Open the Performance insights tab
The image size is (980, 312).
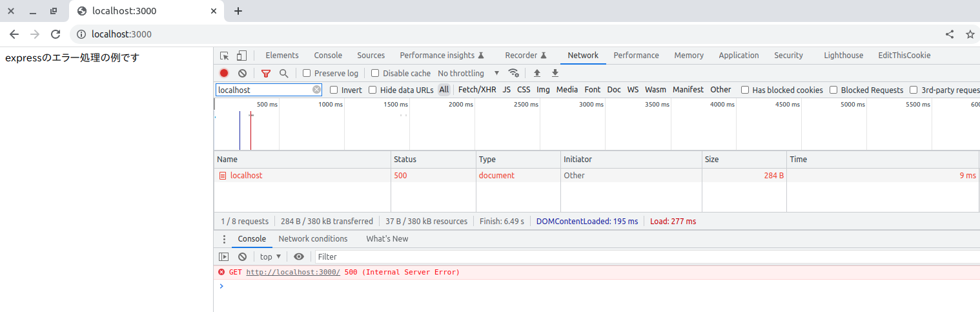442,56
